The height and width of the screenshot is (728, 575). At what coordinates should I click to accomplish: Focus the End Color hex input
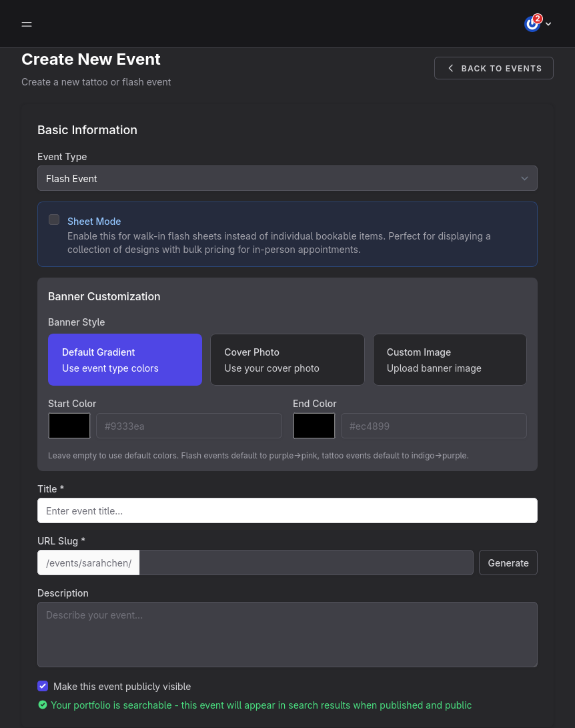[434, 426]
